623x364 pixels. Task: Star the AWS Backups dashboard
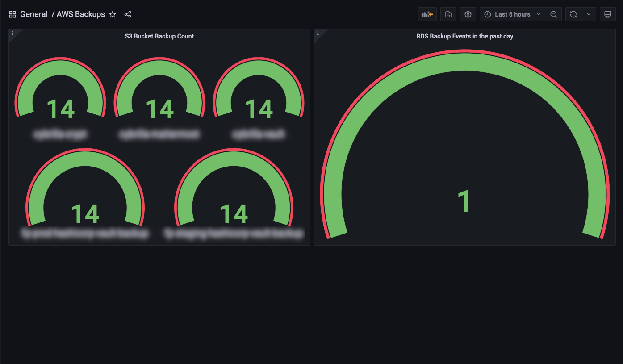[x=113, y=14]
